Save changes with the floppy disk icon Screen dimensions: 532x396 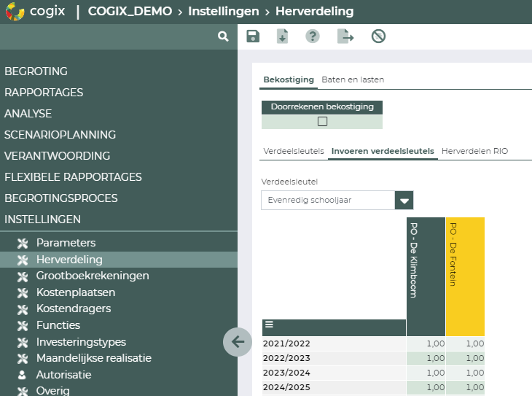[x=253, y=36]
